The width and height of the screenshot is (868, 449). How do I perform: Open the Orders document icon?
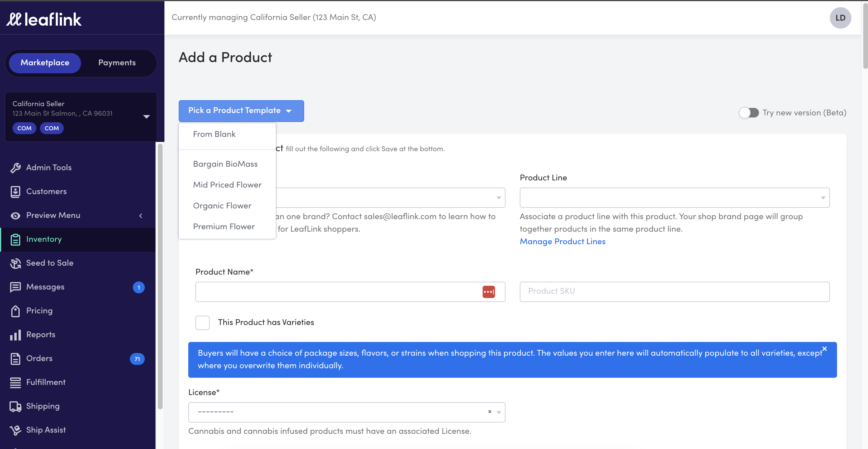[15, 359]
